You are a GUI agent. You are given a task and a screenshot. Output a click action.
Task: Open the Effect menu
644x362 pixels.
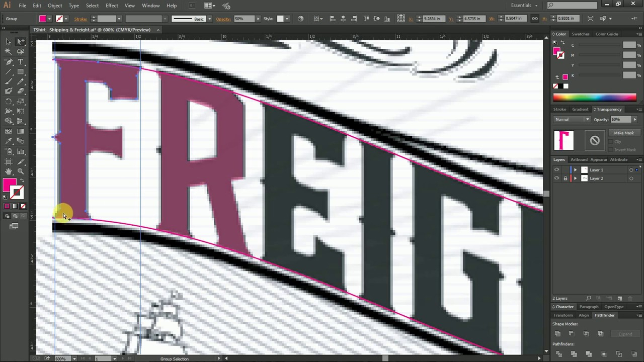coord(112,6)
